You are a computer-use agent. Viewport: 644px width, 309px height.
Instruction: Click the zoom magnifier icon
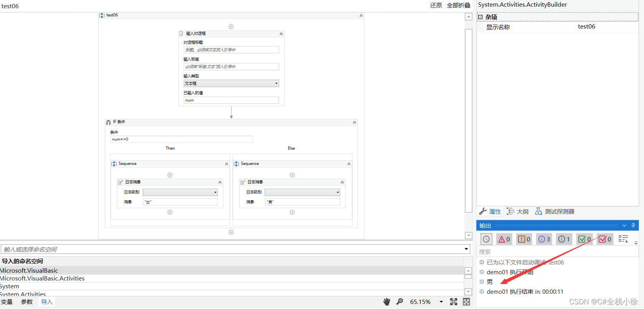coord(400,302)
